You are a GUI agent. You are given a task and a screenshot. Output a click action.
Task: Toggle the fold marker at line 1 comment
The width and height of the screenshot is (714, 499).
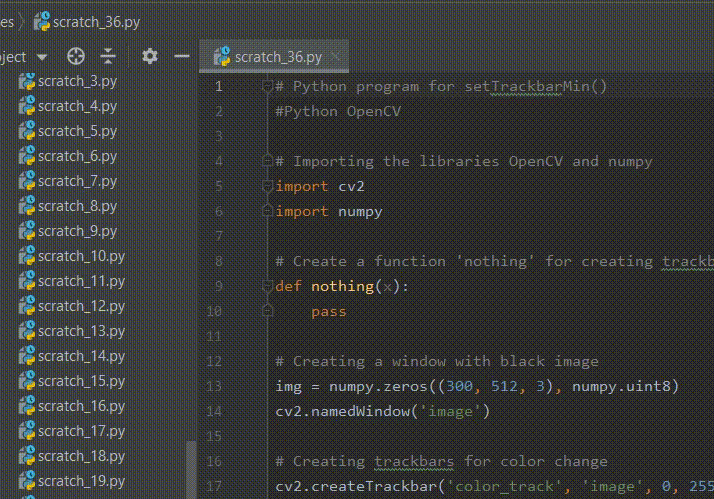(267, 86)
